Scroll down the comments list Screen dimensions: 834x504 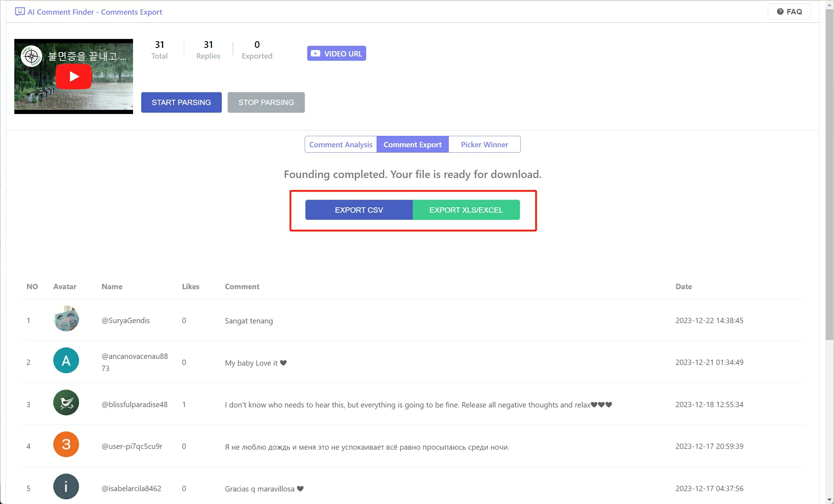coord(830,499)
